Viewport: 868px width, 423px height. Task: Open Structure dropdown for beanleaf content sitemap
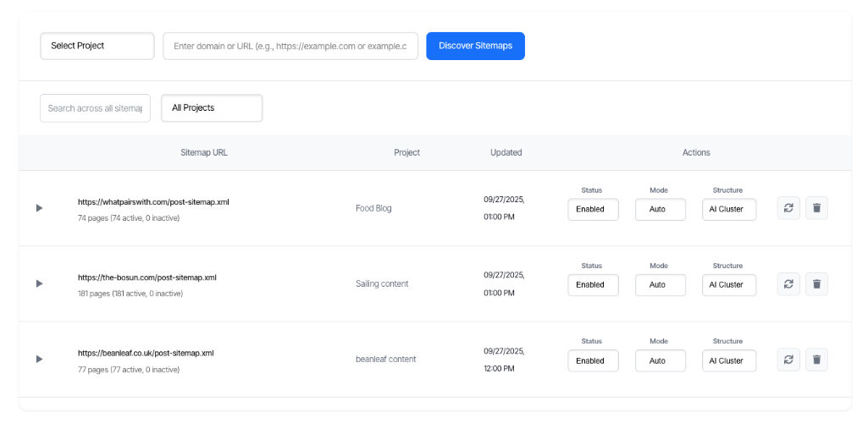pyautogui.click(x=729, y=361)
